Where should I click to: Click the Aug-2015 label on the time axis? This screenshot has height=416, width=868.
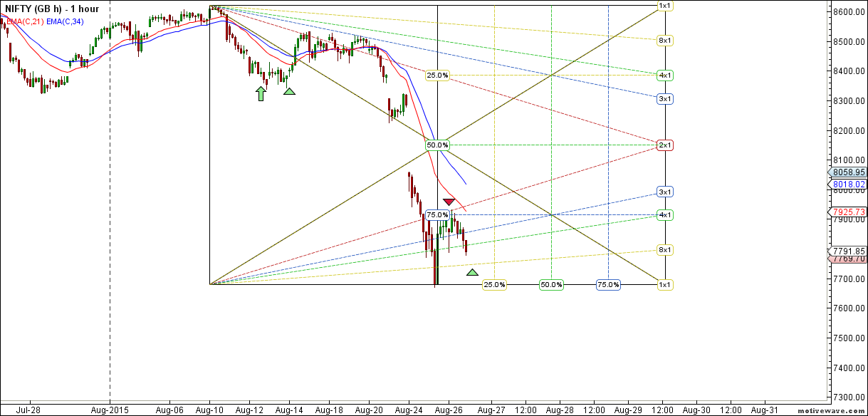(x=109, y=410)
